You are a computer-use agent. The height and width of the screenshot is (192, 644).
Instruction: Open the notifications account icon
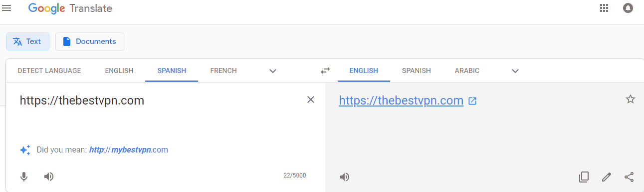point(628,8)
